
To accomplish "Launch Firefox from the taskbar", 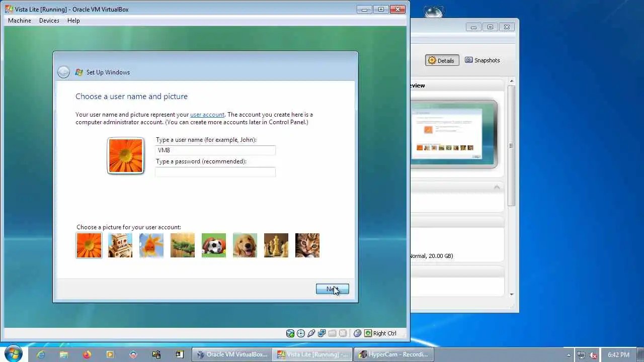I will [x=87, y=354].
